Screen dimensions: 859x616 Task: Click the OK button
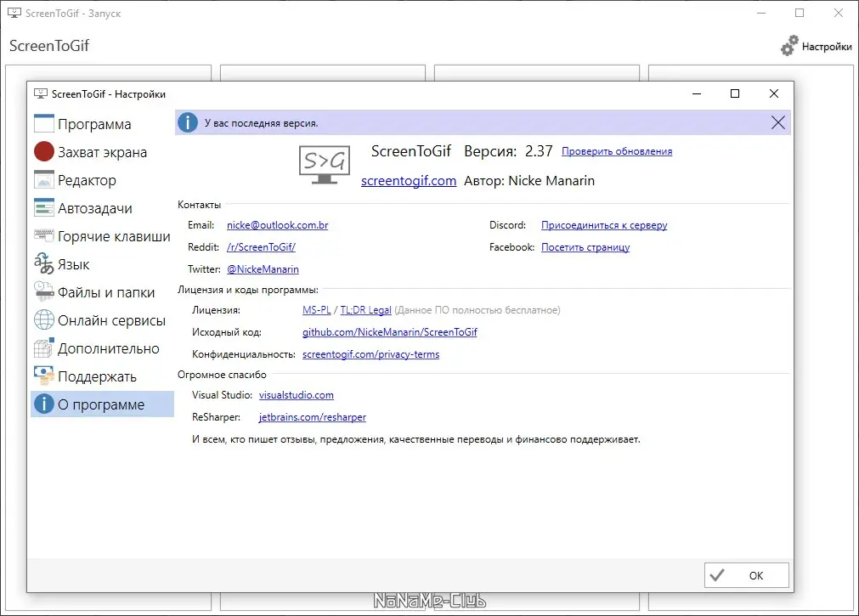[x=746, y=575]
